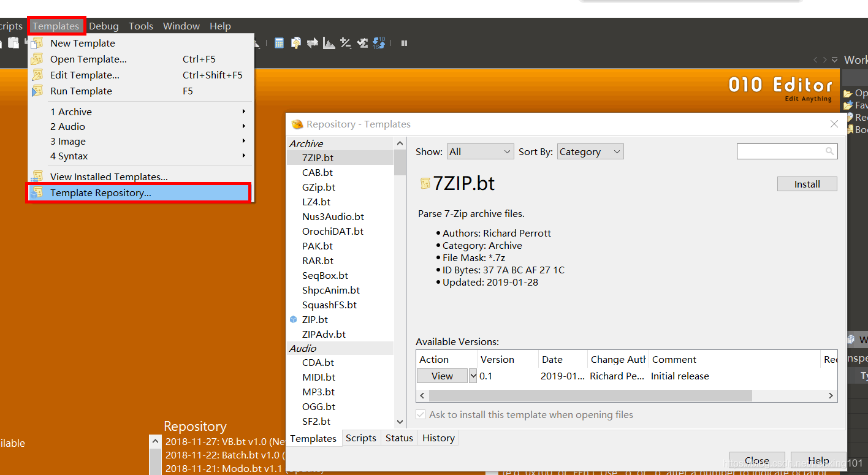Click the template list vertical scrollbar thumb
The image size is (868, 475).
click(400, 162)
